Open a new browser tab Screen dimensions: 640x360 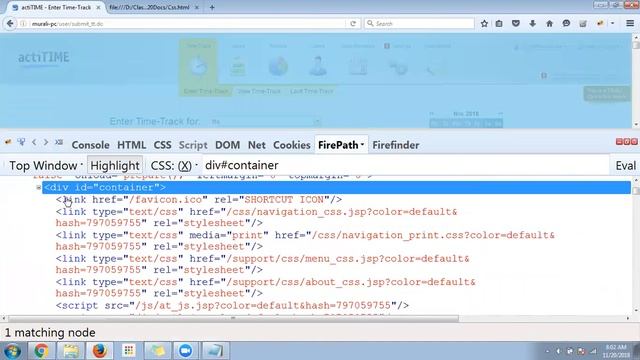(212, 7)
